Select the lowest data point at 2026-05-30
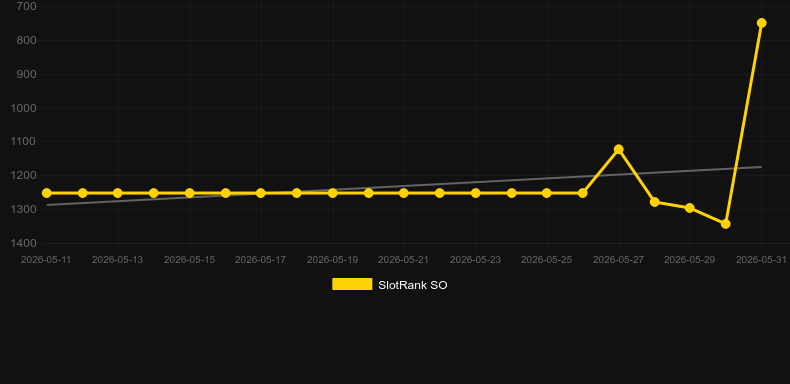The height and width of the screenshot is (384, 790). coord(726,224)
